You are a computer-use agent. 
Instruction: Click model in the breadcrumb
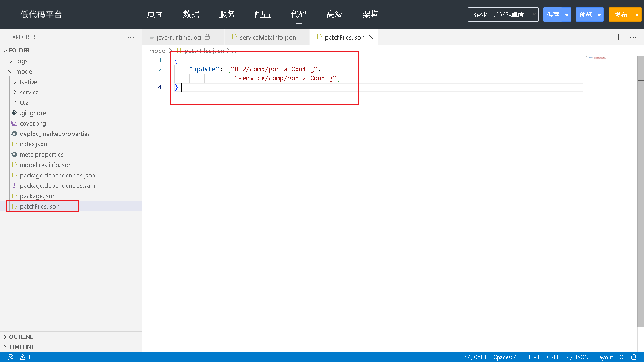(158, 51)
